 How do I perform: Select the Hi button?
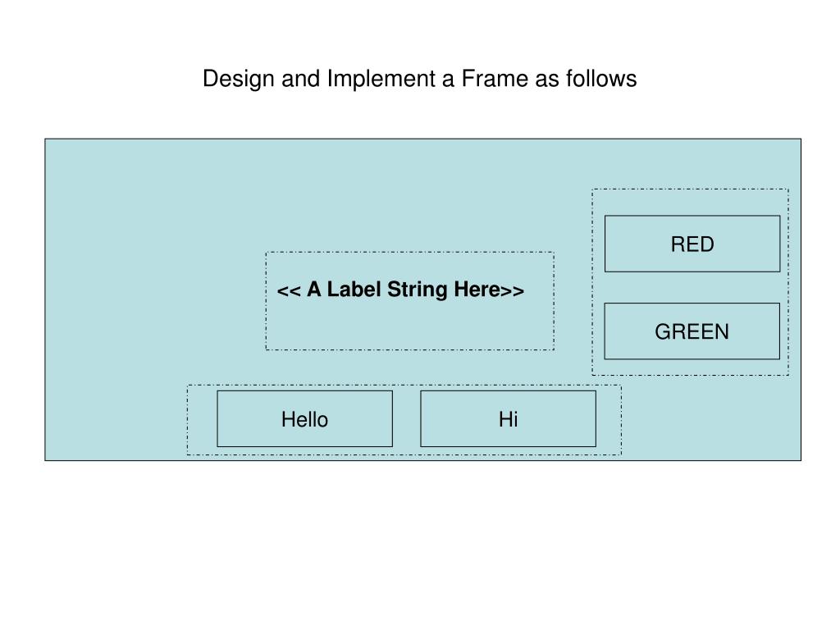[x=509, y=419]
